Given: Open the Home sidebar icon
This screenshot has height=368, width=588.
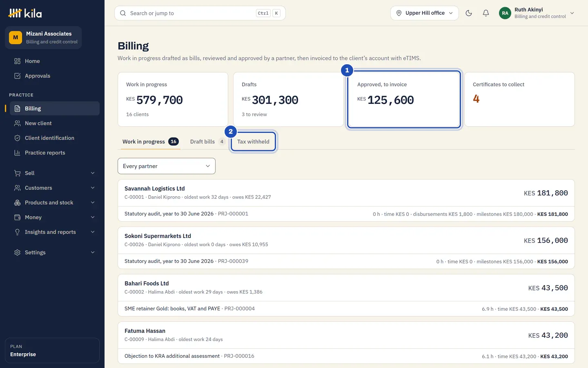Looking at the screenshot, I should (17, 61).
